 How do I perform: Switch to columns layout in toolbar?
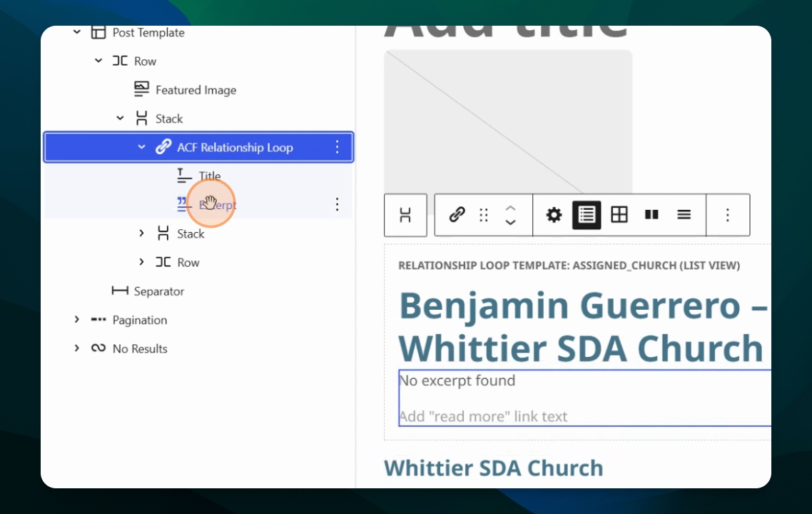coord(651,214)
